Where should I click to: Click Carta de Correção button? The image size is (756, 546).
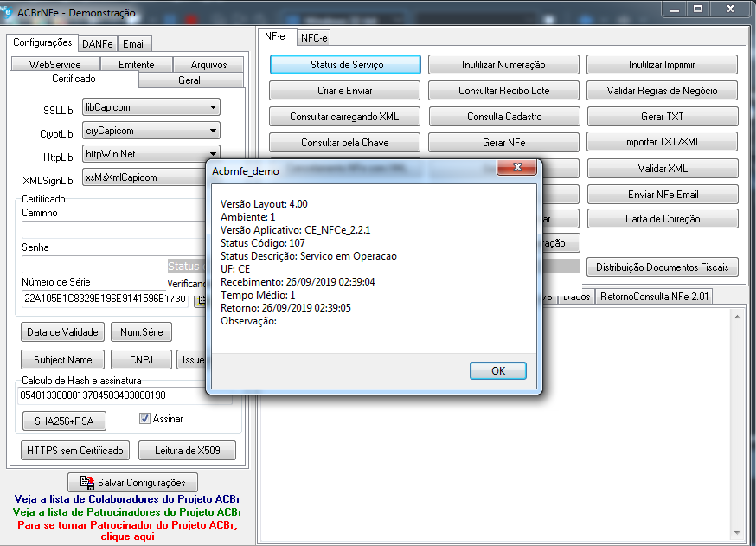[663, 219]
